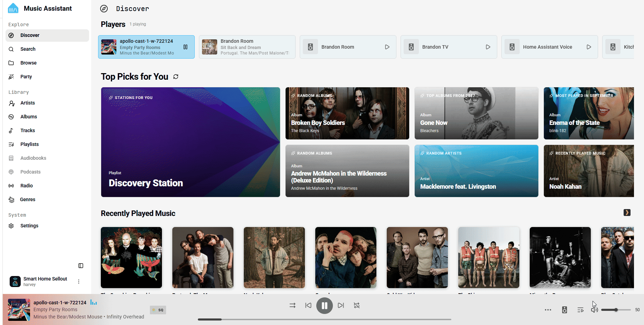
Task: Skip to the previous track
Action: pyautogui.click(x=308, y=305)
